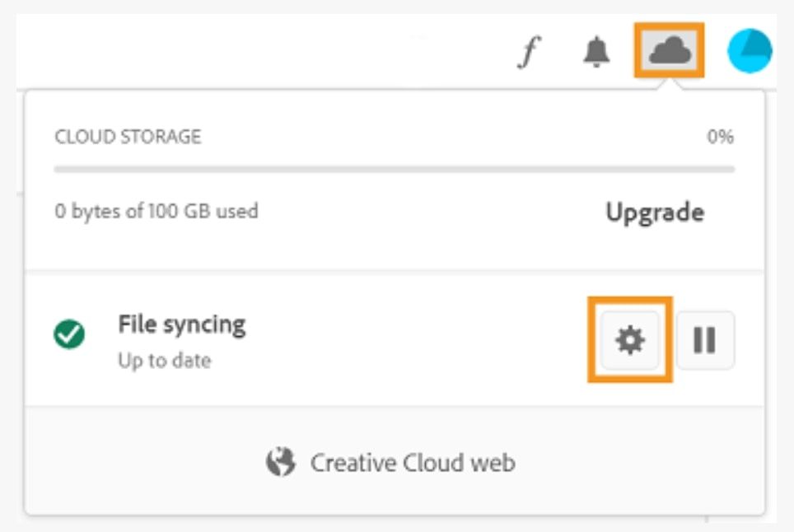Click the File syncing title
Screen dimensions: 794x532
click(181, 324)
